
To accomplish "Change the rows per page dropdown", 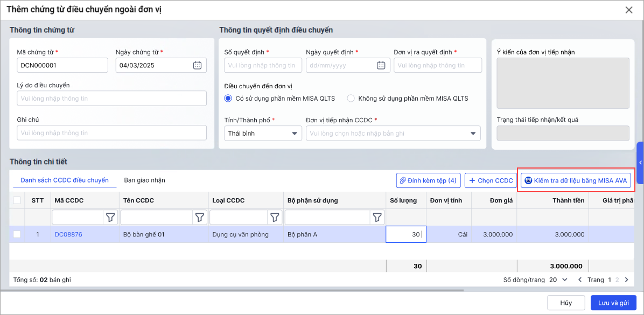I will tap(558, 280).
